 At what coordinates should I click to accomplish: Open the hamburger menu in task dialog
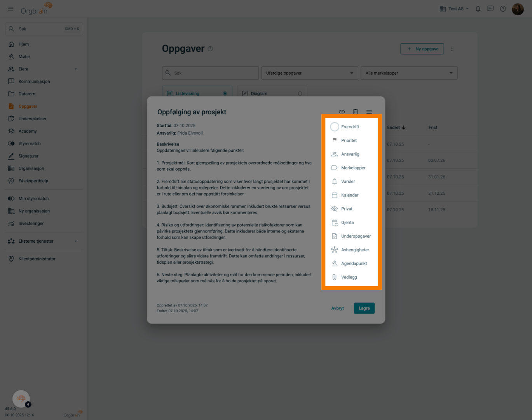(369, 112)
